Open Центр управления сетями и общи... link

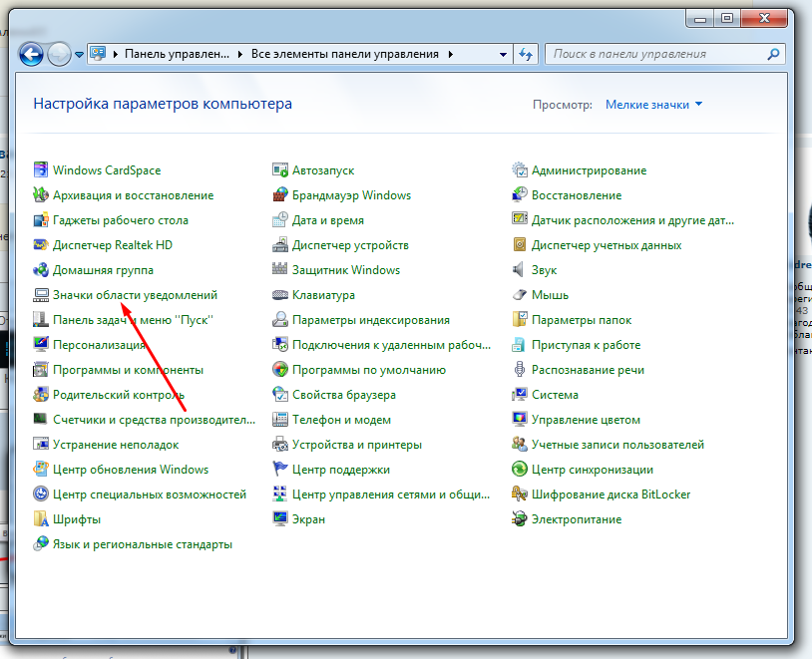point(390,494)
